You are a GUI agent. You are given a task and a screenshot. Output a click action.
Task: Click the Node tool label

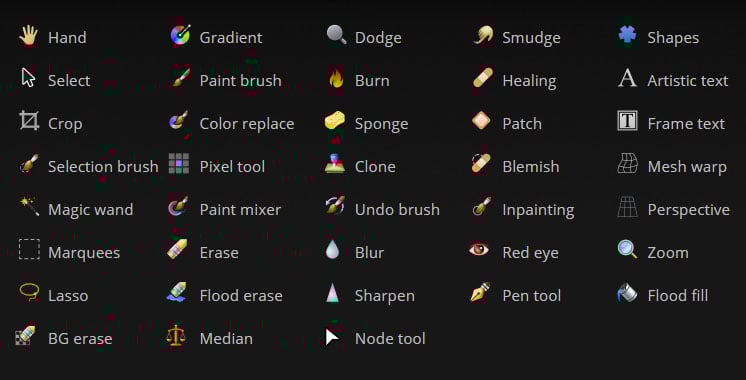[x=390, y=339]
